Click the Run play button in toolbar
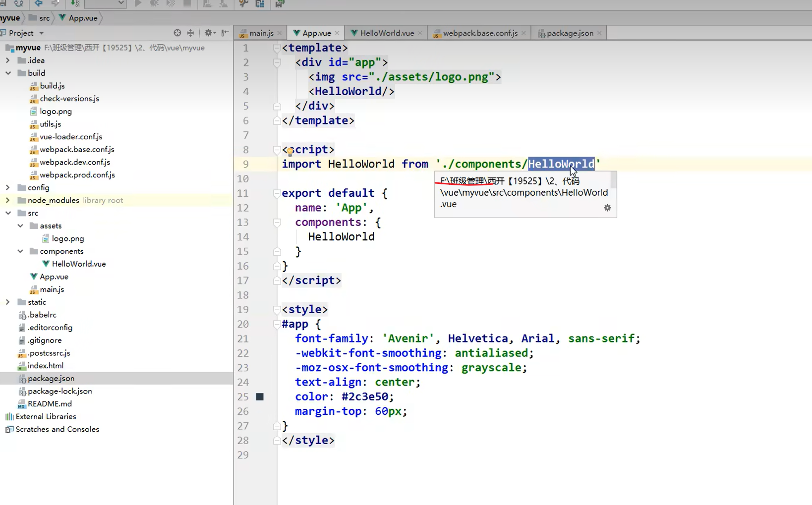Viewport: 812px width, 505px height. 138,3
